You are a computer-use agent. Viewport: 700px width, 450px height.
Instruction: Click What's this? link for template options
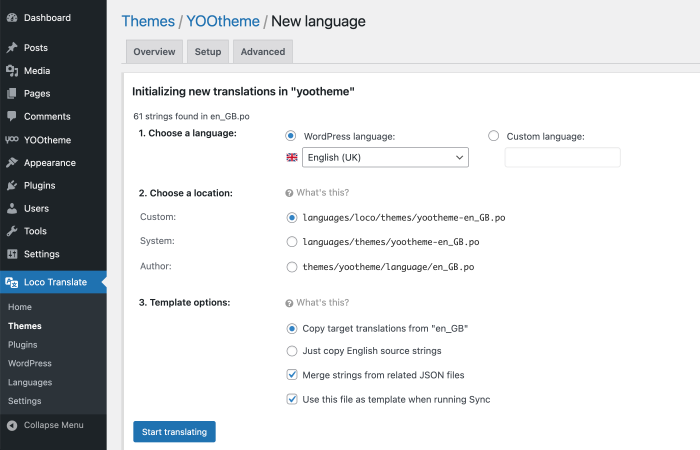click(x=323, y=302)
